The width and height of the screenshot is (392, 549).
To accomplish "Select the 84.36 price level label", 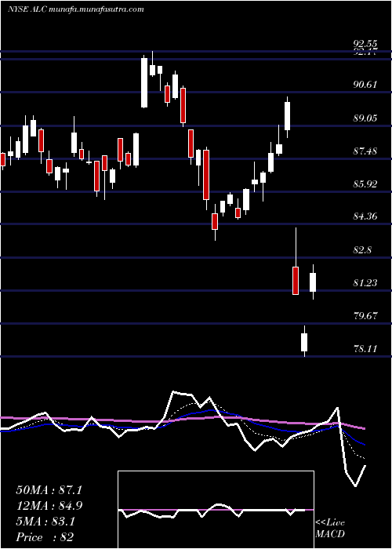I will 365,216.
